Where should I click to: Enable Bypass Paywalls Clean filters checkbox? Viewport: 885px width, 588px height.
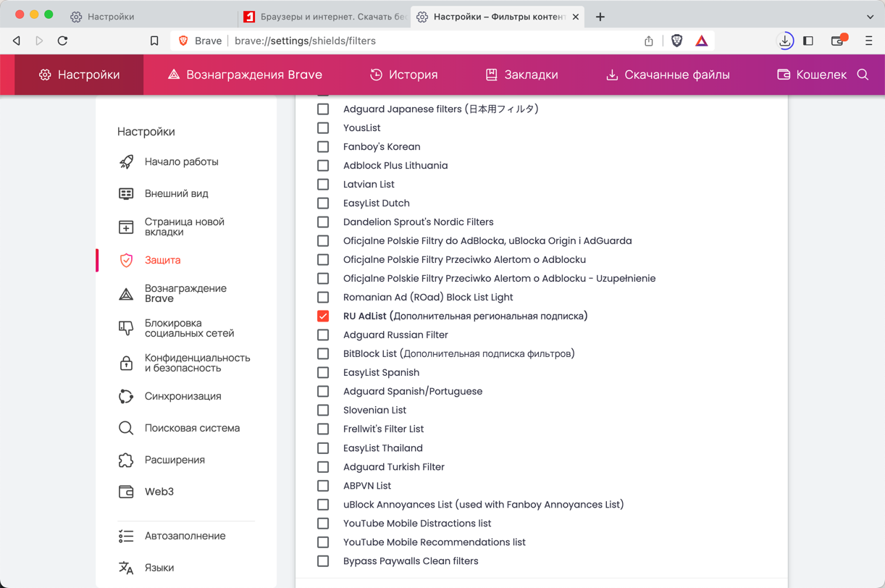323,561
